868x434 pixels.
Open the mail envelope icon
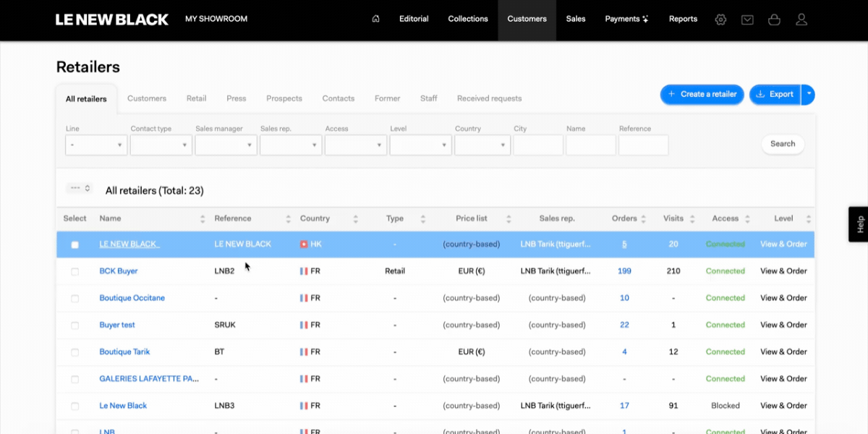click(x=747, y=20)
